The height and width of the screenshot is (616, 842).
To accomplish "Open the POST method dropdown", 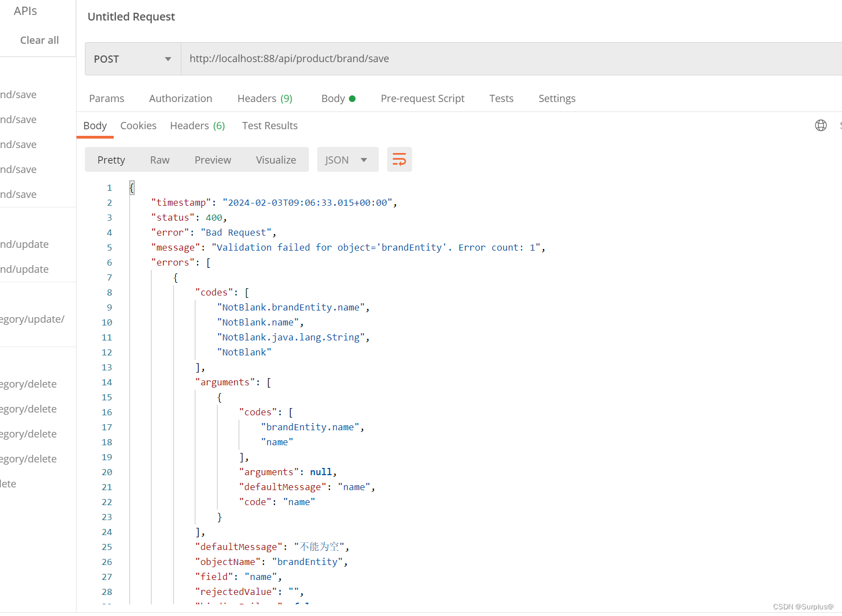I will point(133,59).
